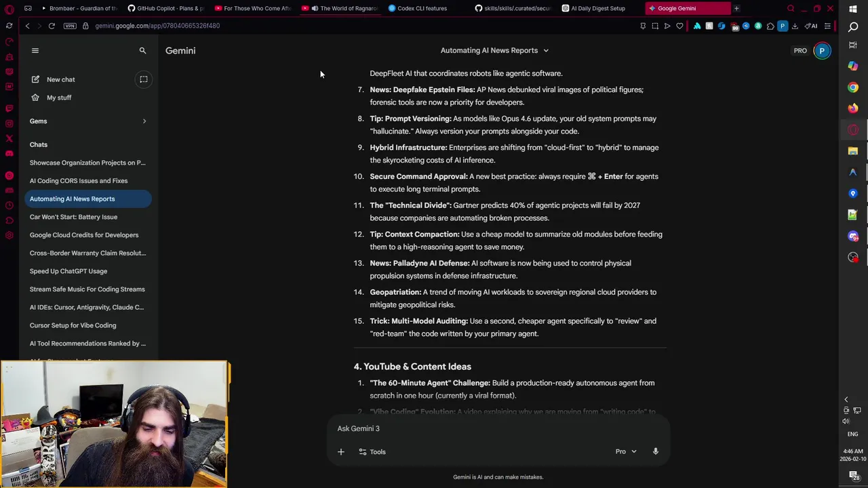Open the browser easy setup sliders icon
Viewport: 868px width, 488px height.
827,26
